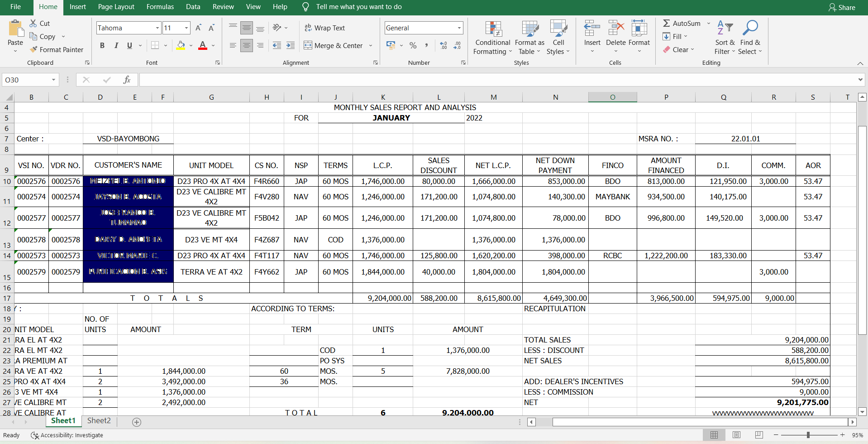This screenshot has height=444, width=868.
Task: Open the font name dropdown (Tahoma)
Action: click(157, 28)
